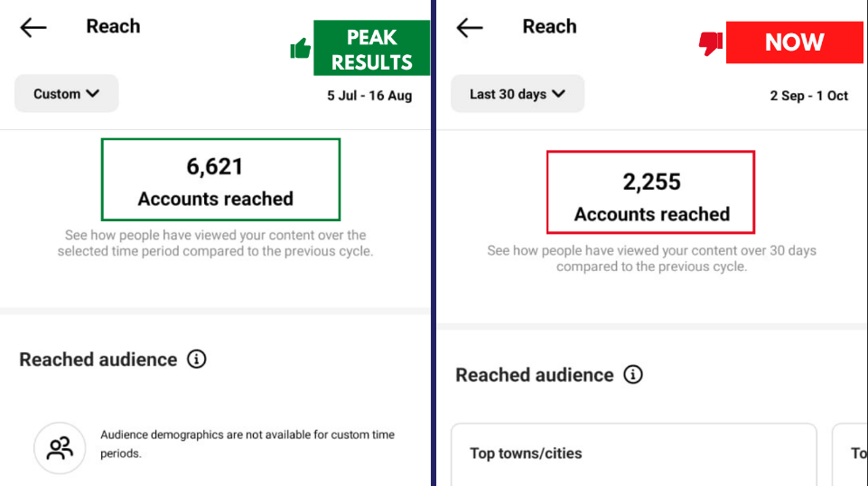This screenshot has width=868, height=486.
Task: Tap the back arrow in left Reach panel
Action: 33,28
